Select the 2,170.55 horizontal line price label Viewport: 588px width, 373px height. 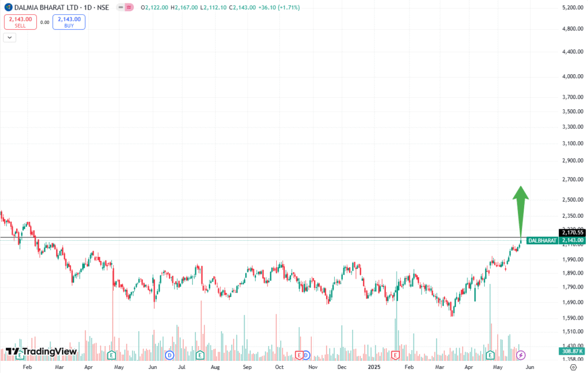[x=572, y=233]
